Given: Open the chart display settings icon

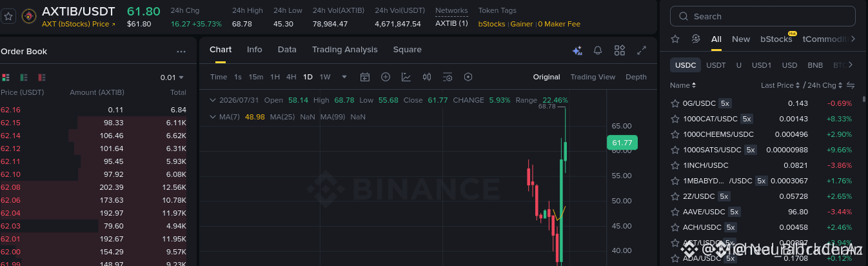Looking at the screenshot, I should [448, 77].
